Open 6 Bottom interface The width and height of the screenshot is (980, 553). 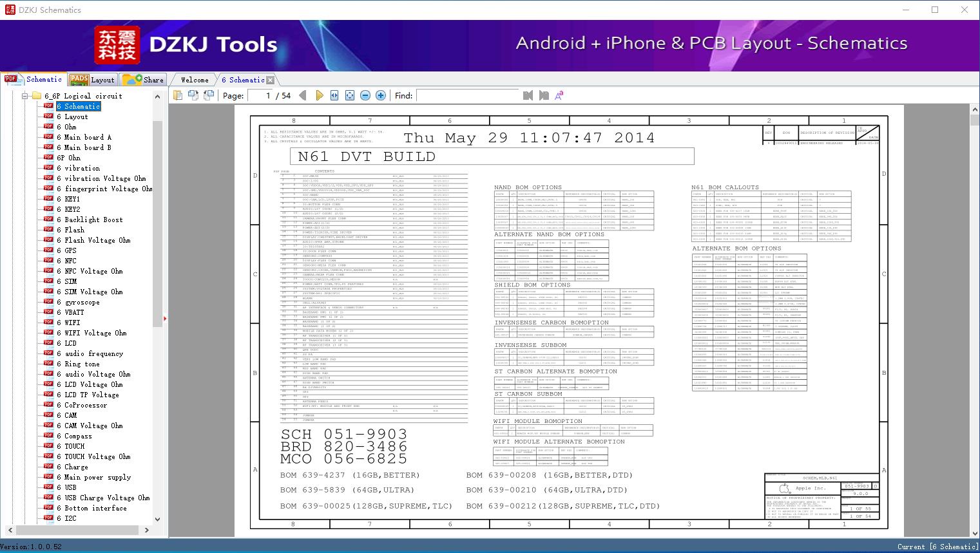click(x=91, y=508)
